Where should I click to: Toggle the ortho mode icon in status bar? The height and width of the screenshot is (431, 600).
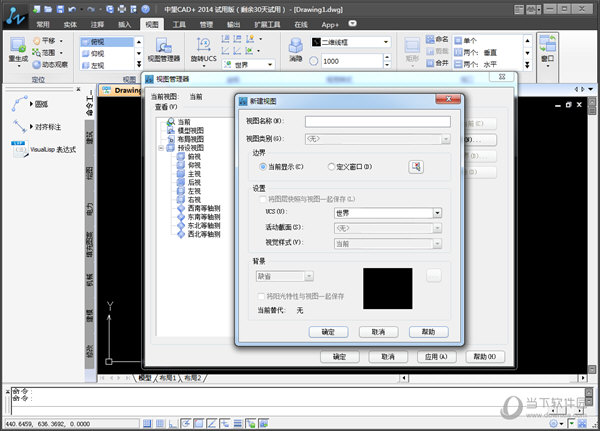(173, 423)
